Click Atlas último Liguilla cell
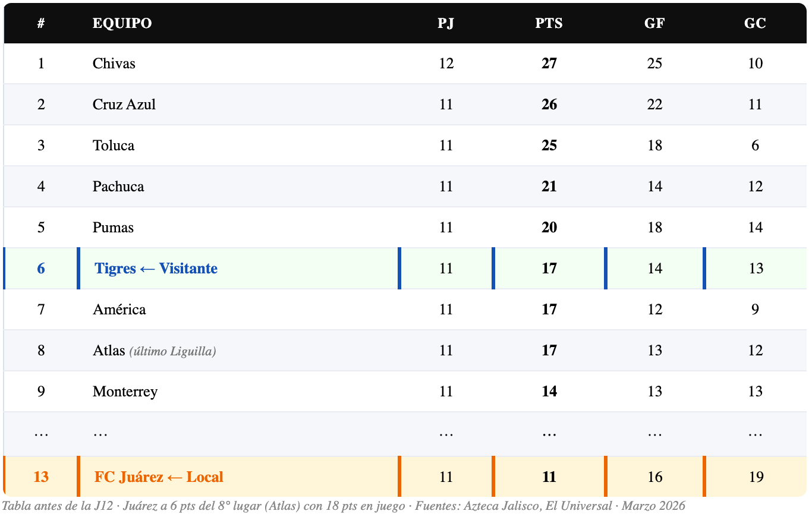This screenshot has width=812, height=517. tap(154, 351)
